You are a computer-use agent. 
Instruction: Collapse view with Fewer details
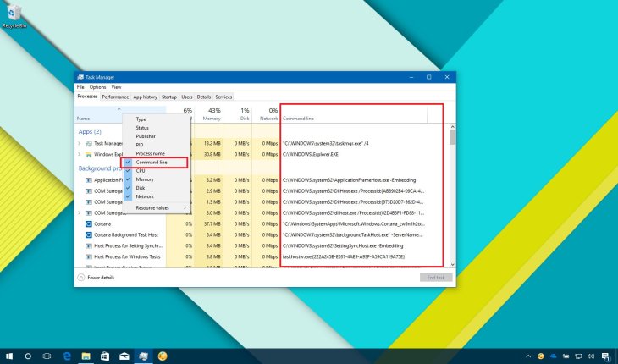97,278
